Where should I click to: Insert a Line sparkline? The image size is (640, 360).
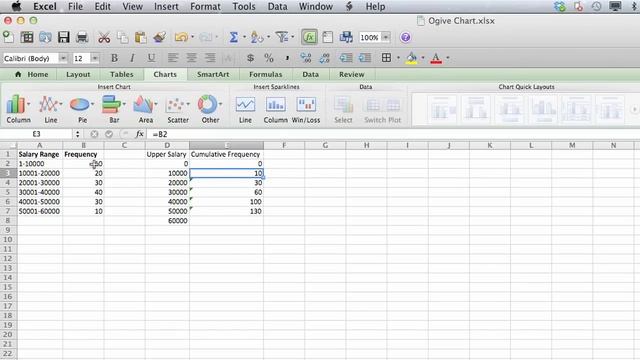coord(245,109)
